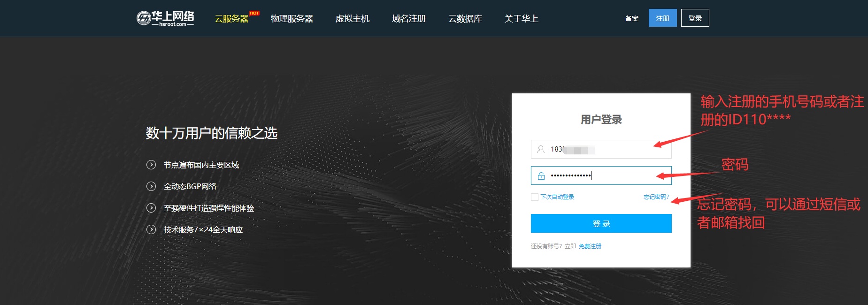868x305 pixels.
Task: Click the 备案 link in header
Action: pyautogui.click(x=632, y=18)
